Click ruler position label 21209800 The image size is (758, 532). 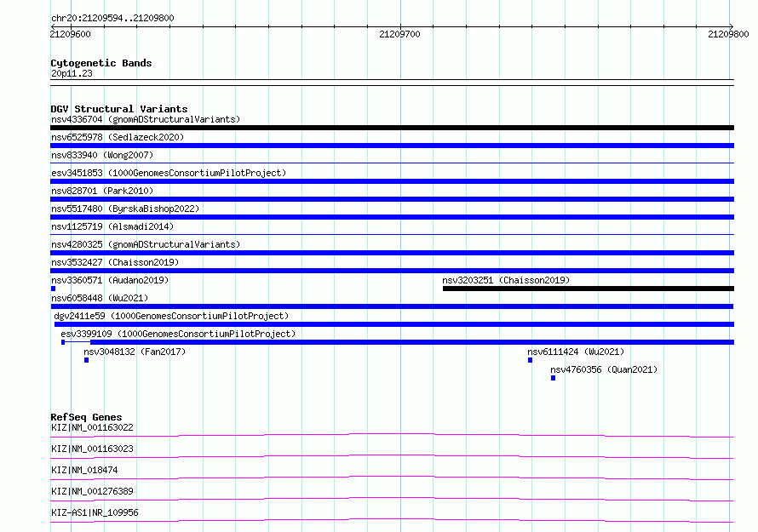click(728, 34)
